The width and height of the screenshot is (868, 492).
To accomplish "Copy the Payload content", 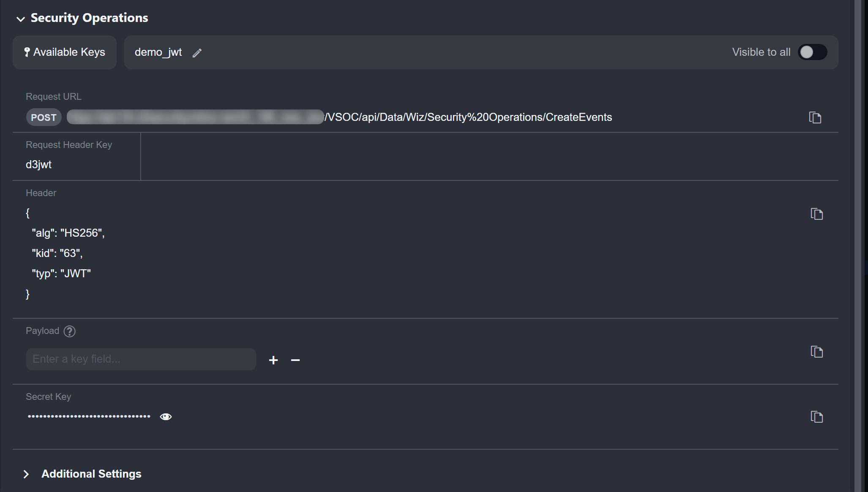I will tap(816, 352).
